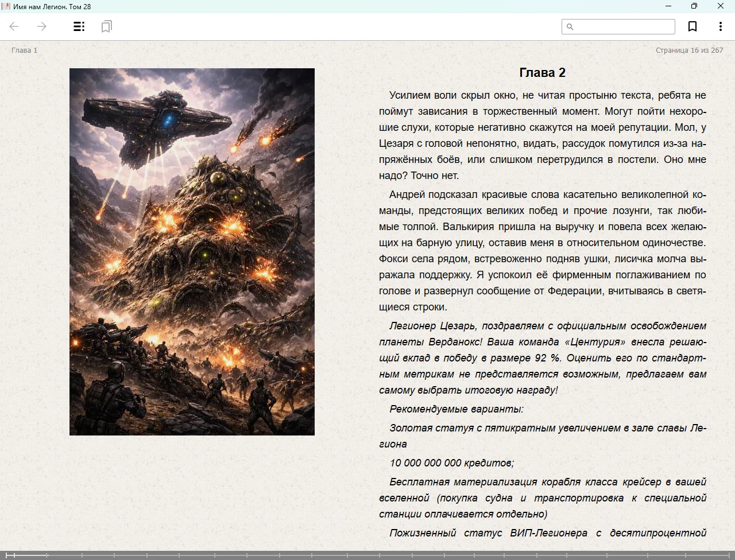
Task: Click the 'Глава 2' chapter heading
Action: (542, 73)
